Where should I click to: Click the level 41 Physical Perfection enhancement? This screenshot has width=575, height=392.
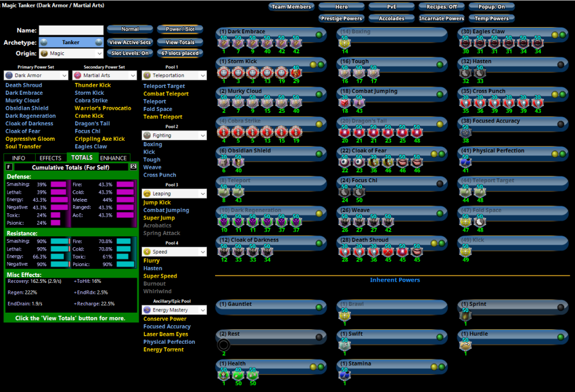pos(465,162)
